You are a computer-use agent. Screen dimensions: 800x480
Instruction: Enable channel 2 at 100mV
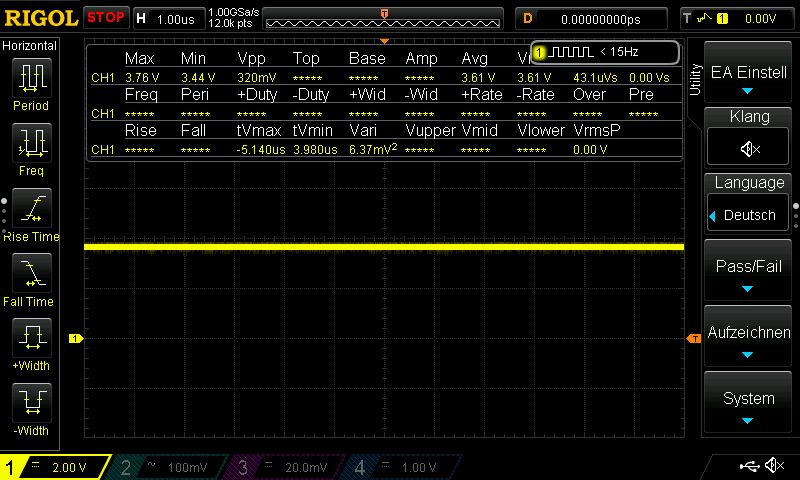point(172,467)
